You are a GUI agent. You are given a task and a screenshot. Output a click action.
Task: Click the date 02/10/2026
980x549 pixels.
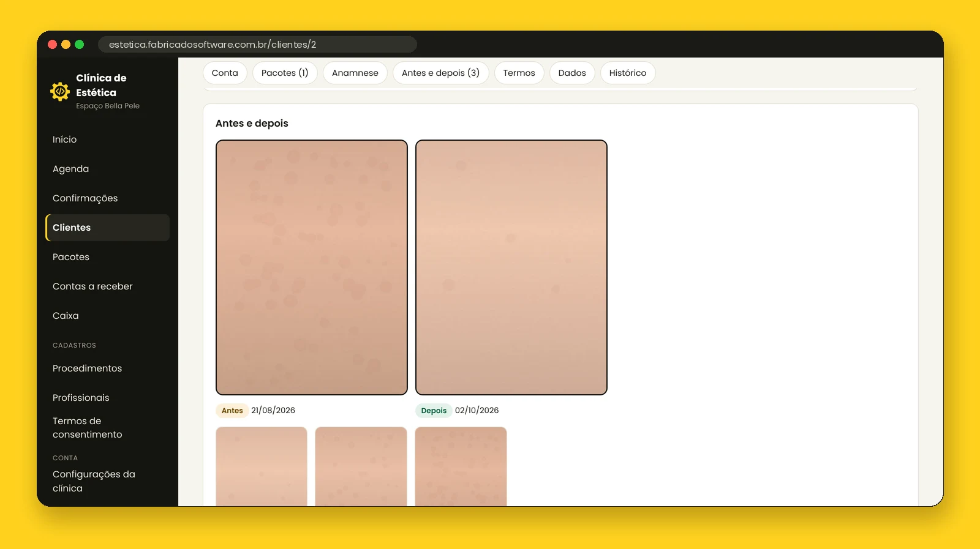click(x=477, y=411)
